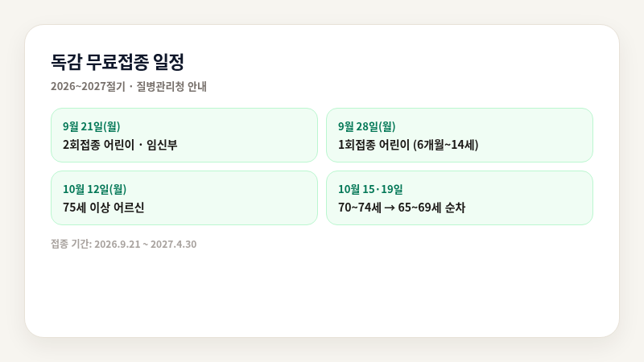The image size is (644, 362).
Task: Click the 독감 무료접종 일정 heading
Action: click(x=118, y=63)
